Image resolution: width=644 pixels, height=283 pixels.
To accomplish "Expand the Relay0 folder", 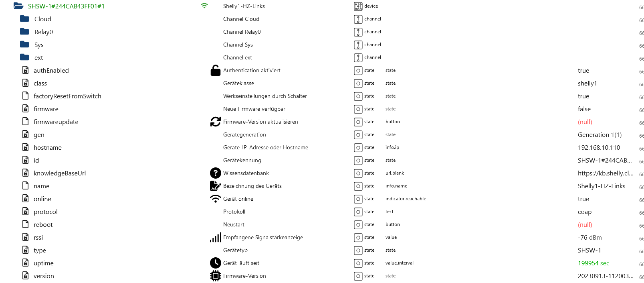I will coord(43,32).
